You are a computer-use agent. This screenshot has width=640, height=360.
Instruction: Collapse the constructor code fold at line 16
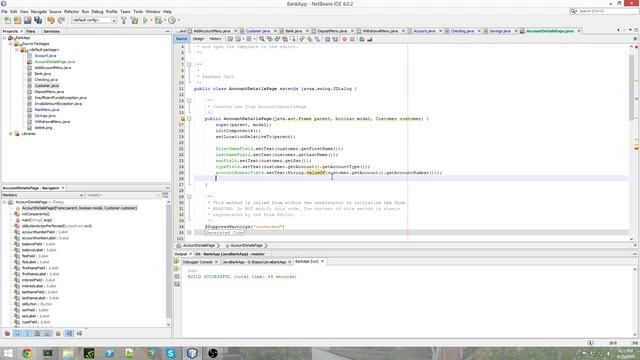tap(189, 119)
